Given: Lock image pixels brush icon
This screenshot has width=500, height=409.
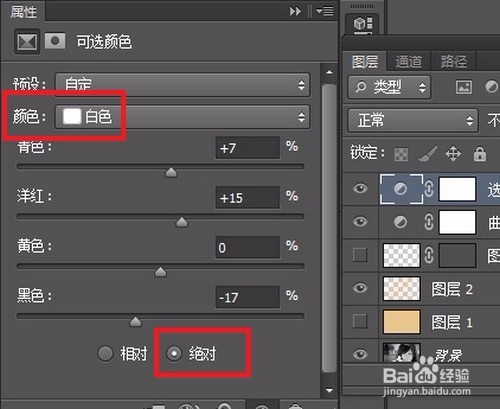Looking at the screenshot, I should point(428,154).
